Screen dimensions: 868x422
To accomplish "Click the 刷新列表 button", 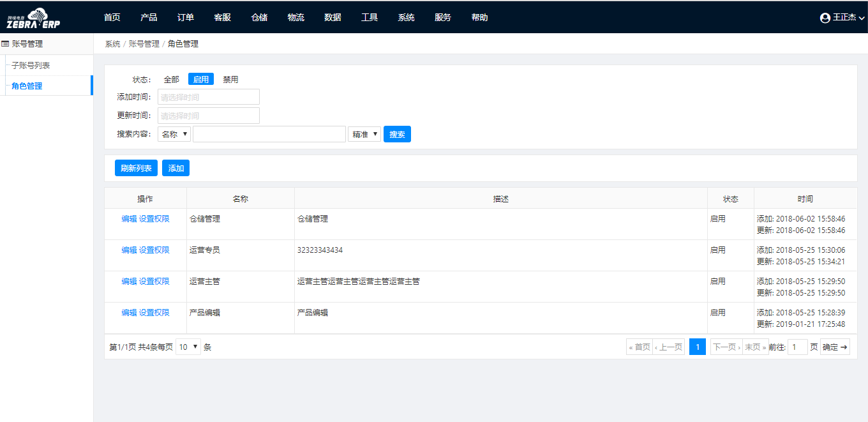I will 136,168.
